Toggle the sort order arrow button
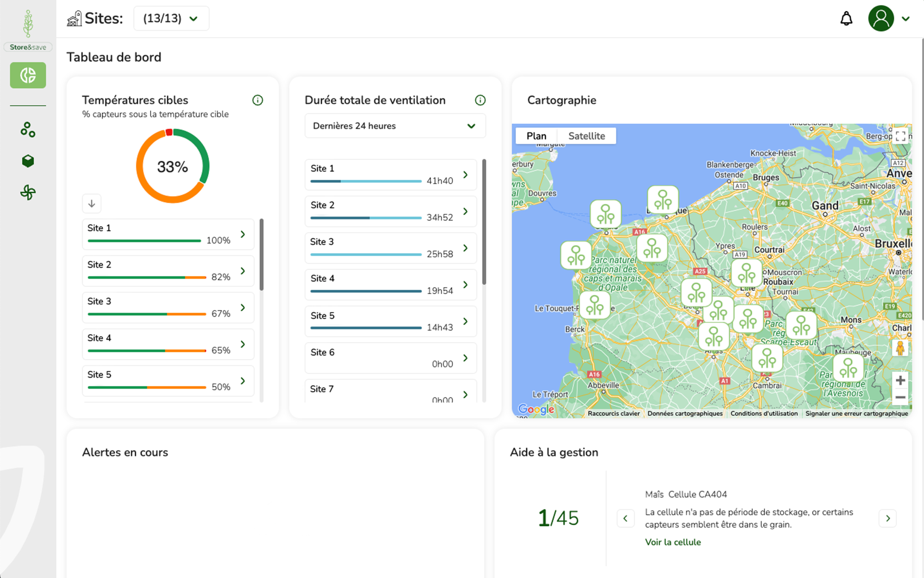924x578 pixels. (x=92, y=203)
